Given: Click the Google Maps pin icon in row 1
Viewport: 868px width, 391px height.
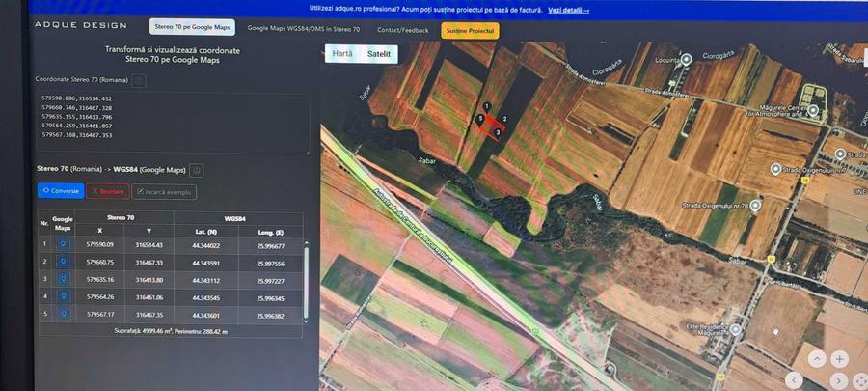Looking at the screenshot, I should click(63, 244).
